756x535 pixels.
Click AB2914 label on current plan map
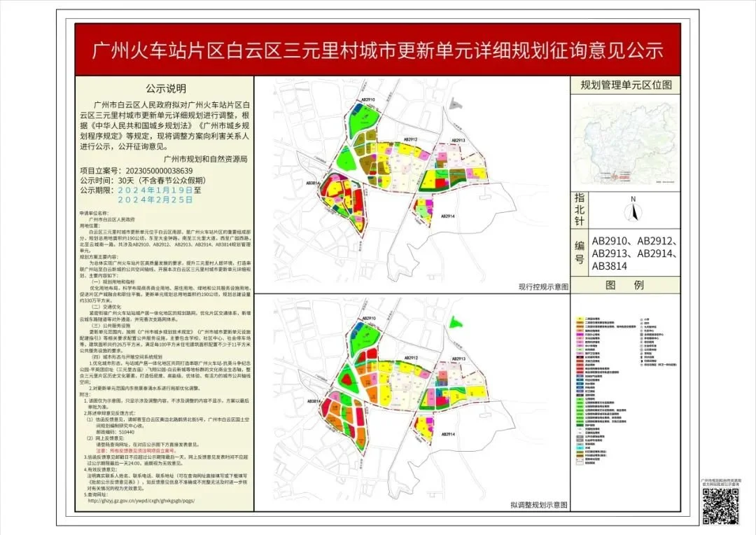[447, 216]
